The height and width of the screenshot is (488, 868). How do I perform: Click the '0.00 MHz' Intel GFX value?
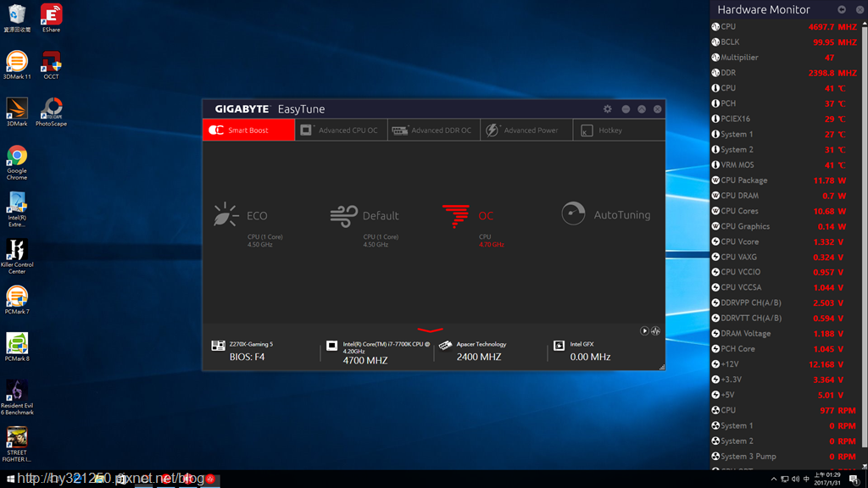click(x=590, y=357)
